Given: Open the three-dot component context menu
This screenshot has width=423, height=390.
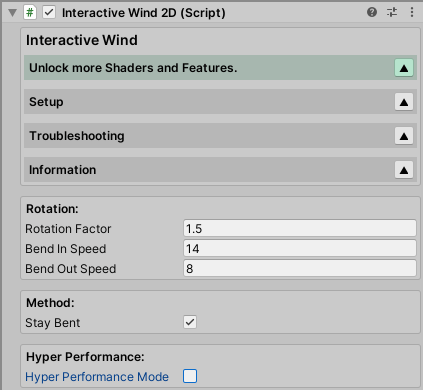Looking at the screenshot, I should click(x=412, y=12).
